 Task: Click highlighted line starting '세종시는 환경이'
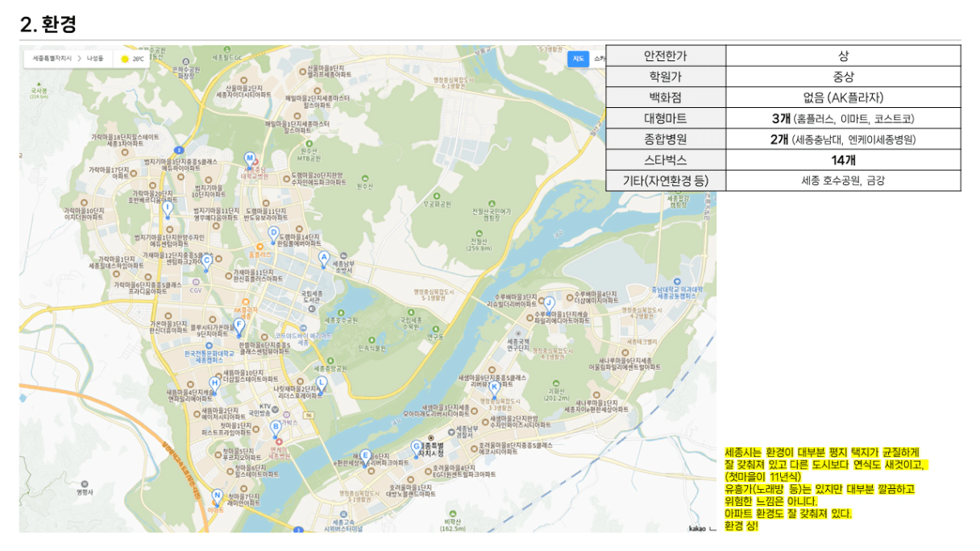(821, 452)
